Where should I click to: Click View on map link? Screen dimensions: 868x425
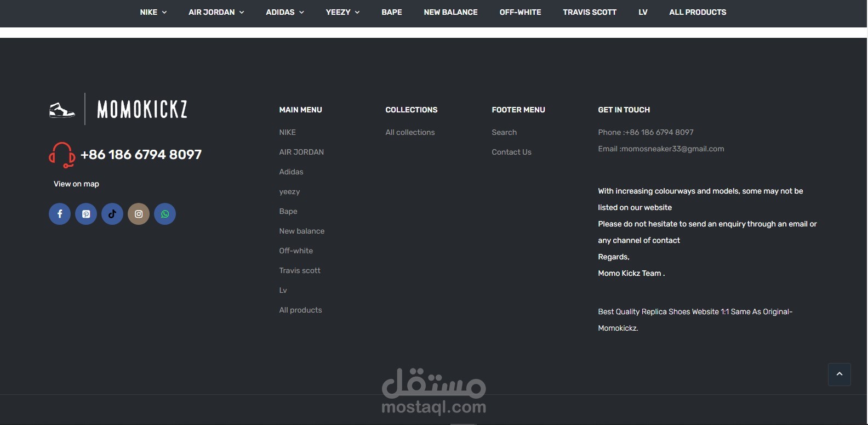coord(76,184)
